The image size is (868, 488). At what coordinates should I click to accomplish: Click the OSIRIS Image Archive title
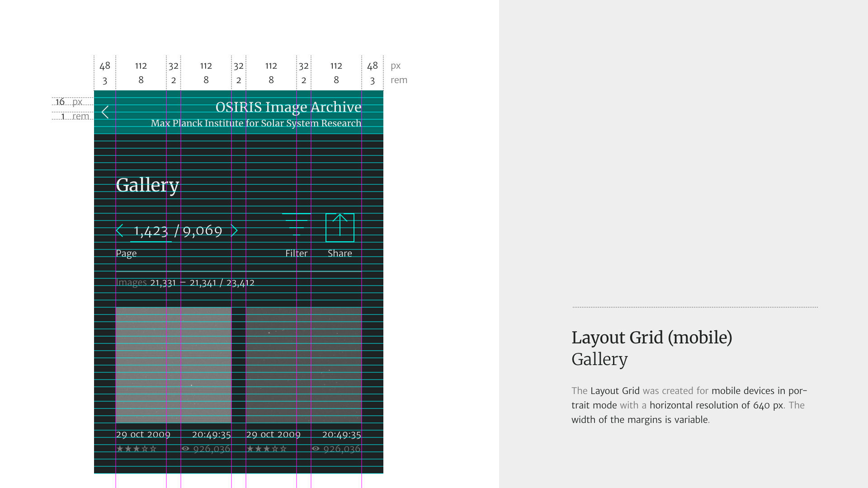288,107
